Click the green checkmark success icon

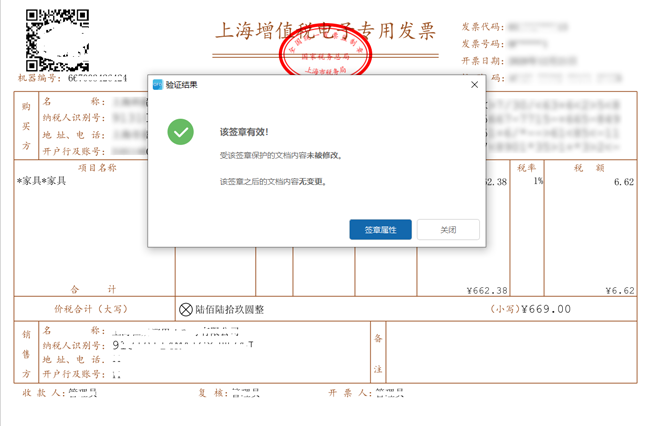180,131
